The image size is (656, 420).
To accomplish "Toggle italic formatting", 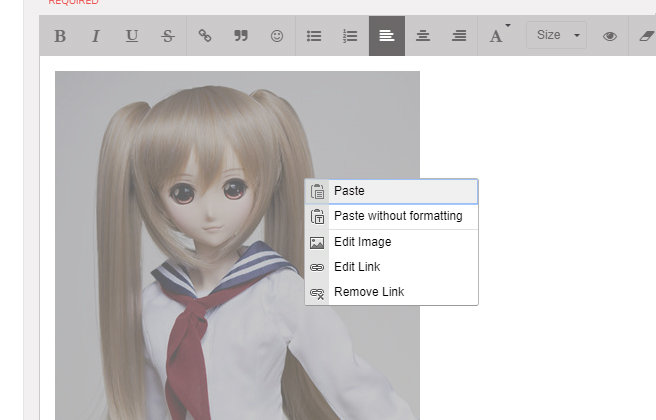I will click(96, 36).
